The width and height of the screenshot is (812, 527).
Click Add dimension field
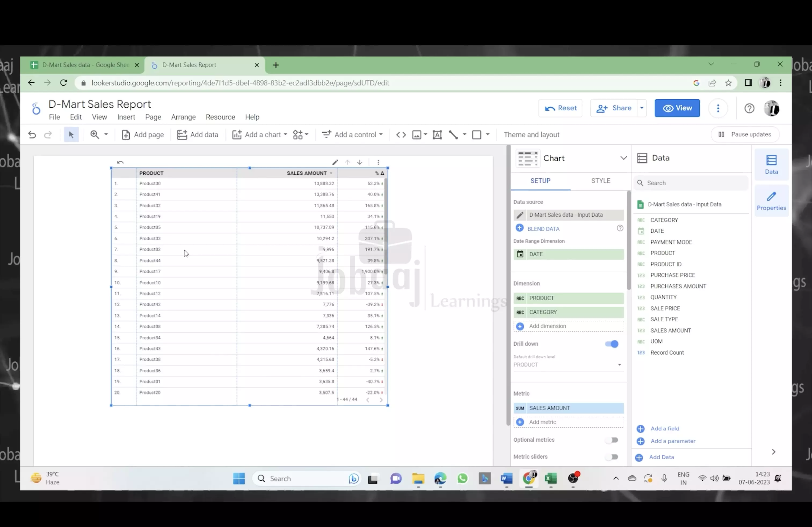pos(569,326)
